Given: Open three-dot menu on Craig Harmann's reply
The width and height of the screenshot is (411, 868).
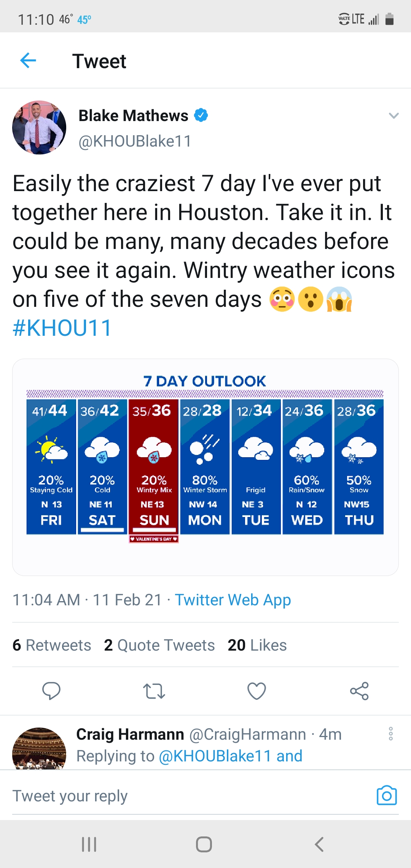Looking at the screenshot, I should (x=390, y=734).
